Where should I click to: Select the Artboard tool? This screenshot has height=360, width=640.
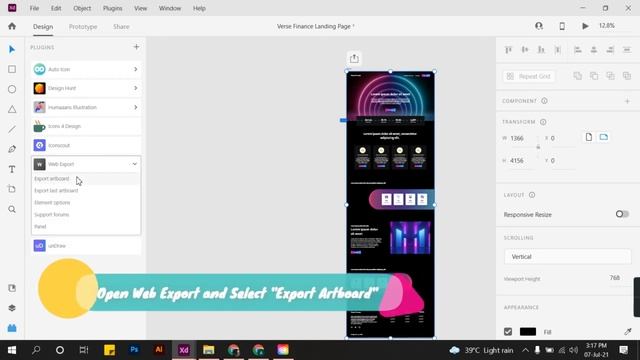[x=12, y=189]
